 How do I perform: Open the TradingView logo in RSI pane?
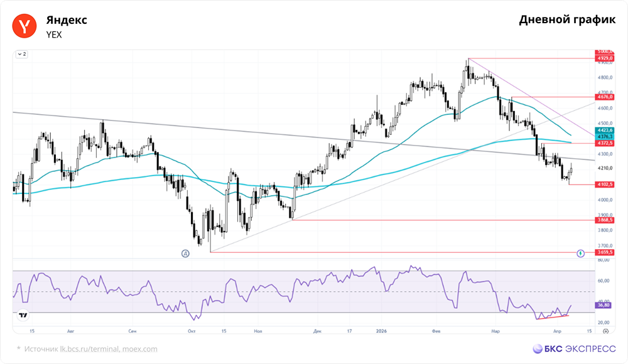click(x=23, y=316)
